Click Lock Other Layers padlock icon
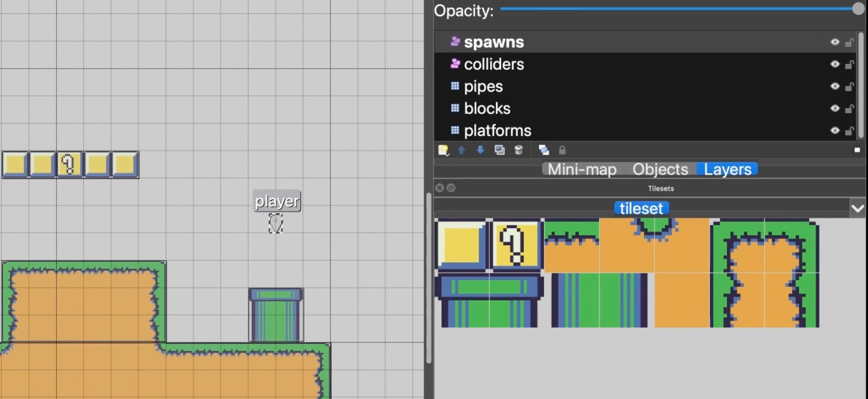 [562, 150]
